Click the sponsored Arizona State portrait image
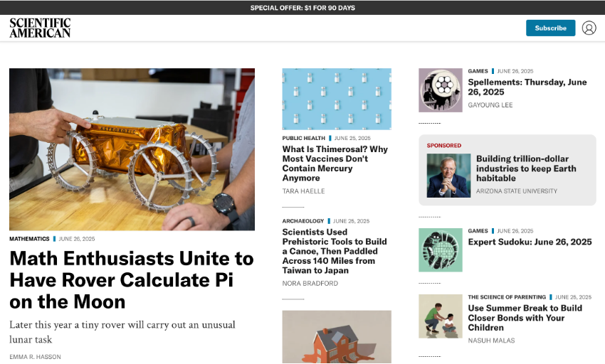Viewport: 605px width, 364px height. [x=448, y=176]
